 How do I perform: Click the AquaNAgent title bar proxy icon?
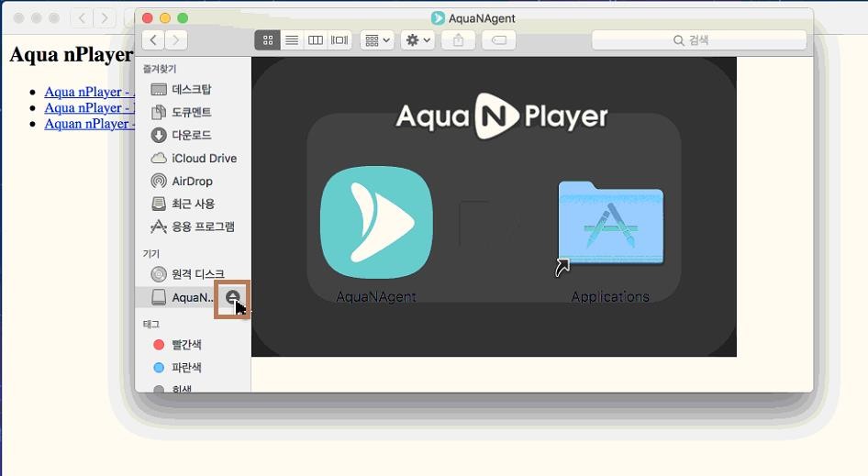tap(438, 18)
